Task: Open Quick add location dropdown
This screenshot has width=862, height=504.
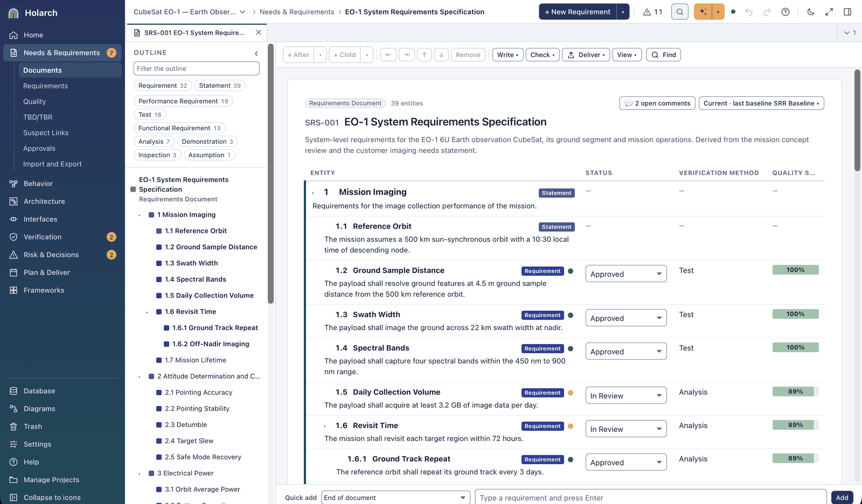Action: click(396, 498)
